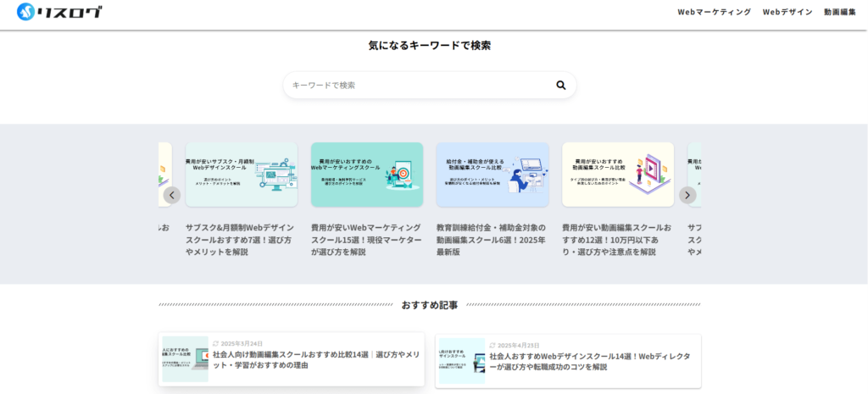This screenshot has width=868, height=394.
Task: Open Webデザイン menu item
Action: (787, 12)
